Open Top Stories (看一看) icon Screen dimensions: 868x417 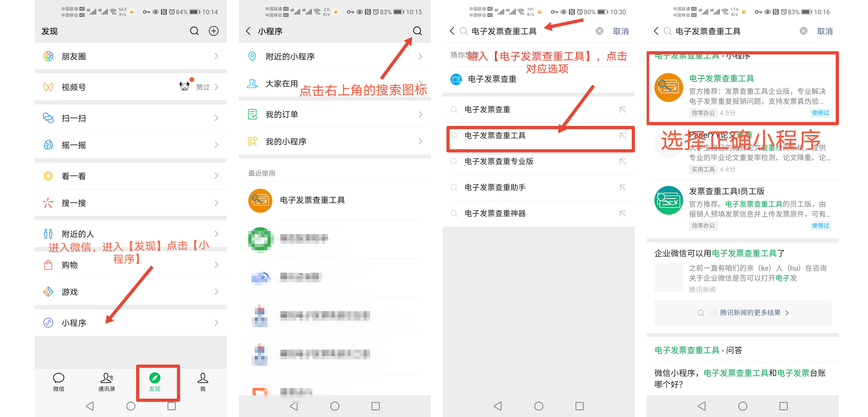[x=48, y=176]
